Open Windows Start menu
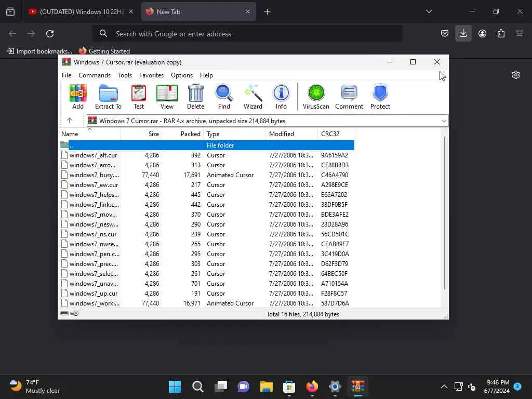532x399 pixels. [x=175, y=387]
